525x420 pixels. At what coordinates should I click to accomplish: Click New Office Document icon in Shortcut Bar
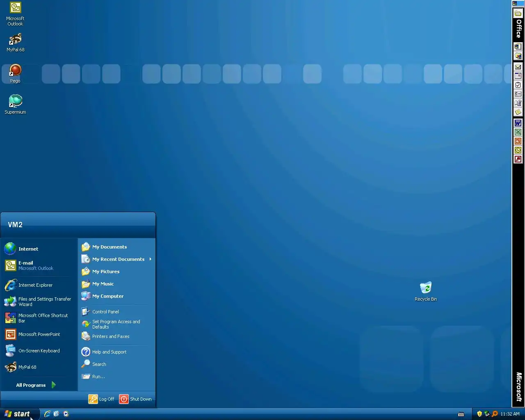point(518,47)
